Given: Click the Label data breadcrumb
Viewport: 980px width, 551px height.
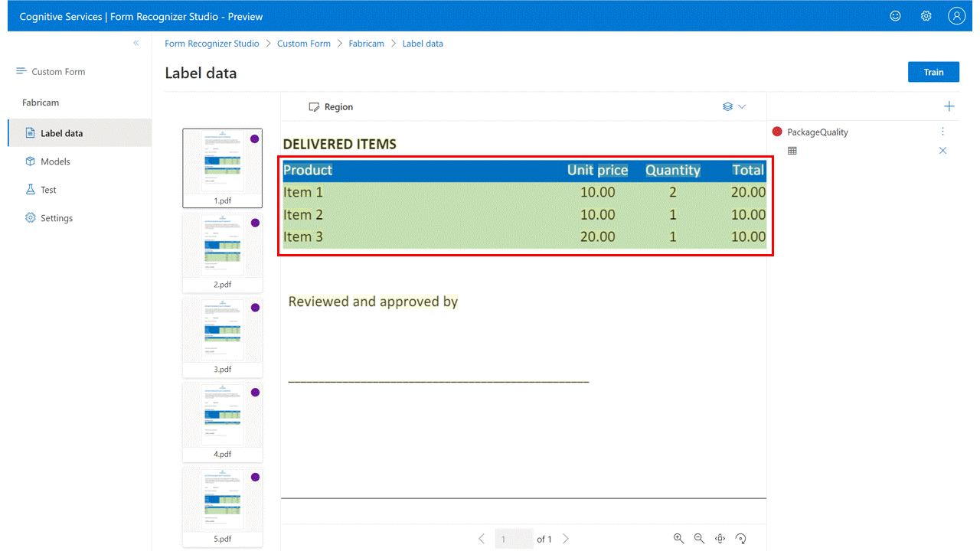Looking at the screenshot, I should pyautogui.click(x=423, y=44).
